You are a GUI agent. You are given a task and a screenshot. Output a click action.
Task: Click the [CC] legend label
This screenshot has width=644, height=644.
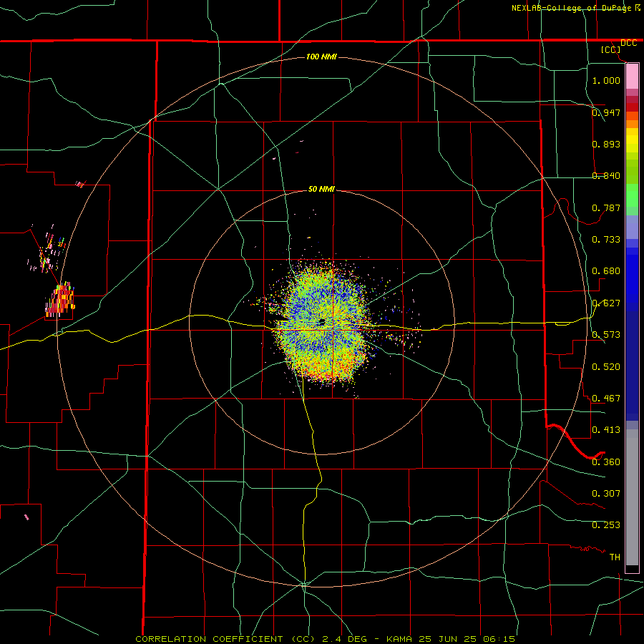coord(611,49)
